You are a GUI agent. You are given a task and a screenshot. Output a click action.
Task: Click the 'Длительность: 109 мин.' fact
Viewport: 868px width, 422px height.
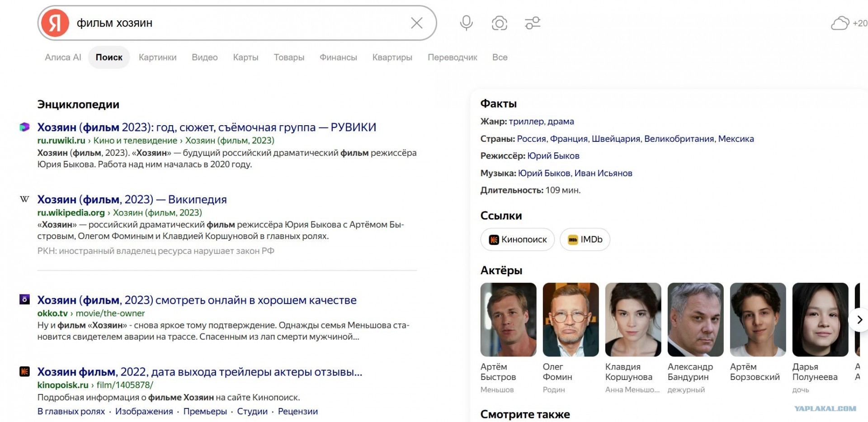click(x=530, y=190)
